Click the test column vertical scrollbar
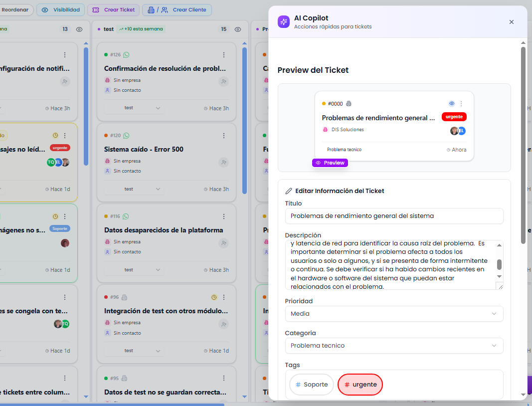The width and height of the screenshot is (532, 406). [x=245, y=121]
